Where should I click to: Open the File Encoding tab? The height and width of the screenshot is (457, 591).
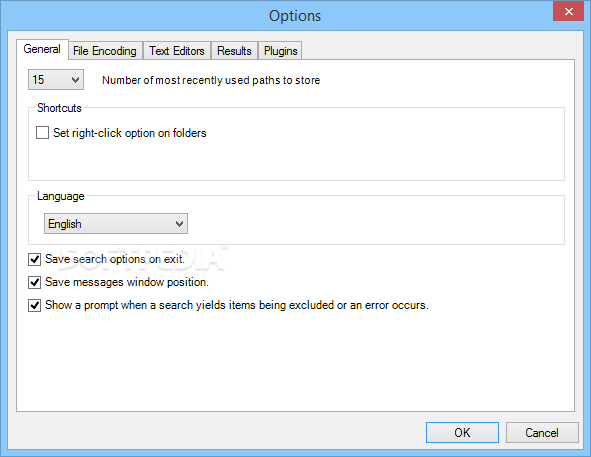pyautogui.click(x=105, y=51)
